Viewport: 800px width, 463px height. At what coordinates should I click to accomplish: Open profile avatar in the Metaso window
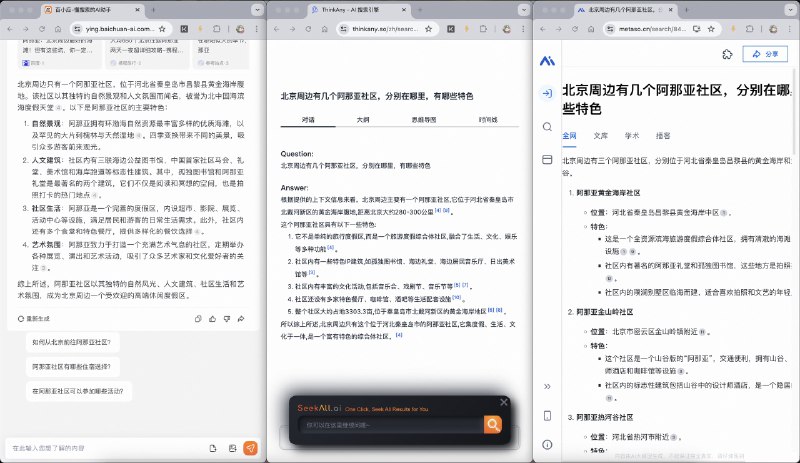point(773,29)
